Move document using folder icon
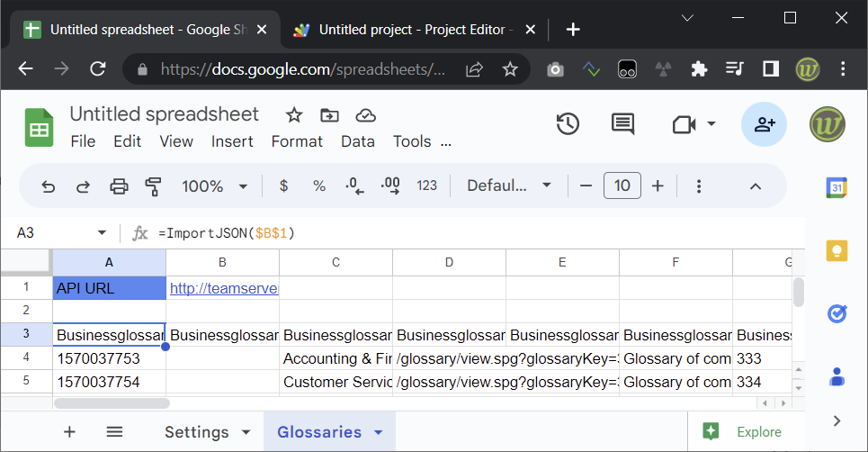 [329, 115]
